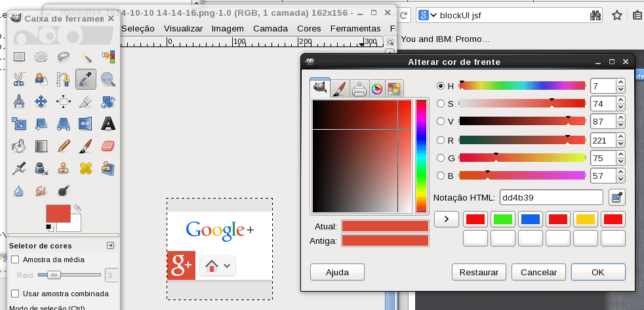The image size is (644, 310).
Task: Select the Paintbrush tool
Action: 86,145
